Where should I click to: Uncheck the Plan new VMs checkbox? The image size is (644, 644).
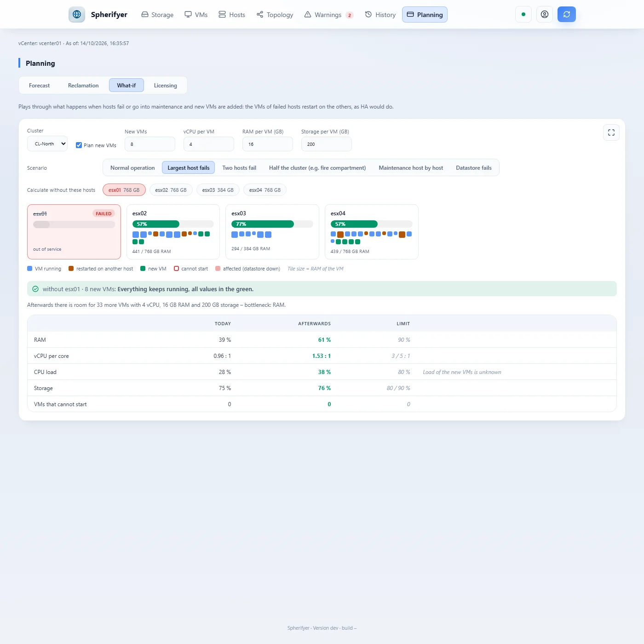79,145
